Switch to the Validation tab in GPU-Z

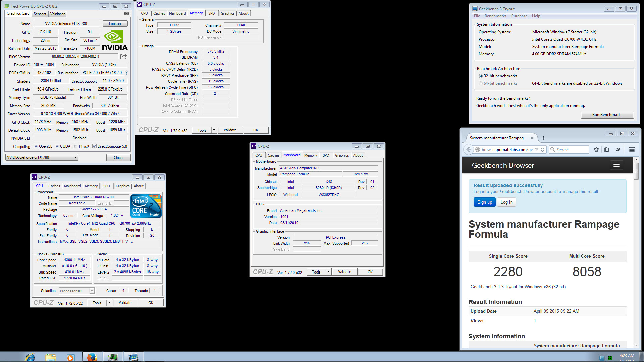click(58, 14)
